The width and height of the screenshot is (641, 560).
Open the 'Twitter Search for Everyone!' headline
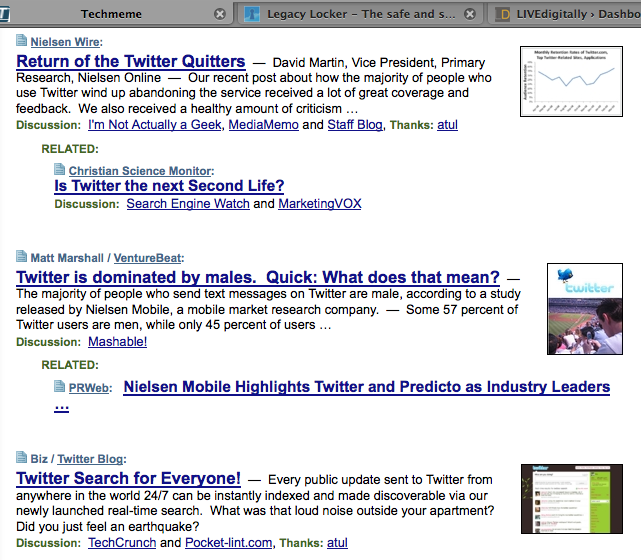coord(129,478)
